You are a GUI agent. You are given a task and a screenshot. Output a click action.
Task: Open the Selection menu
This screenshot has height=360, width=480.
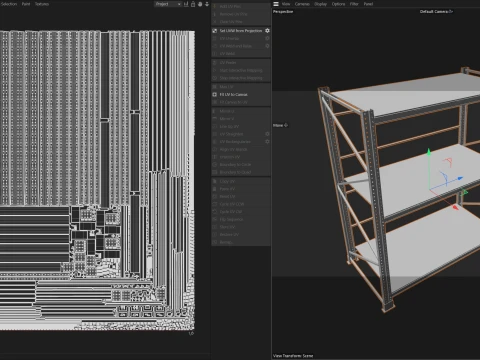click(9, 4)
